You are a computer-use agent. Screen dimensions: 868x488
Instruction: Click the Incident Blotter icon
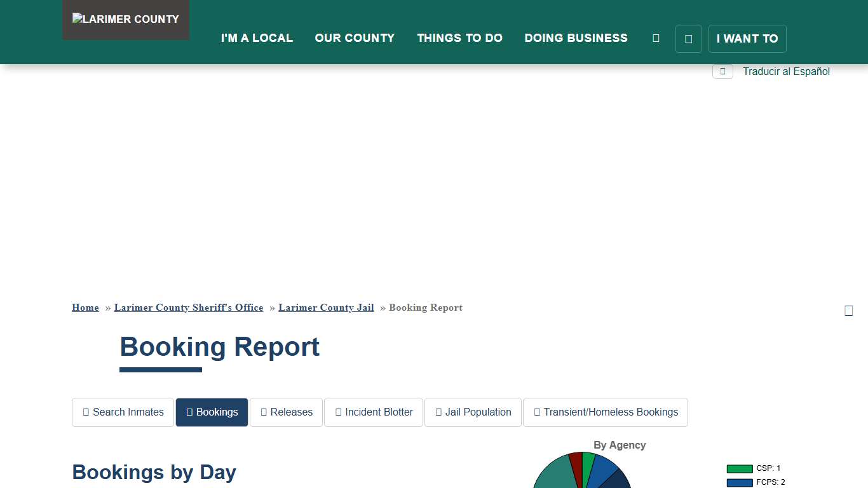coord(338,412)
